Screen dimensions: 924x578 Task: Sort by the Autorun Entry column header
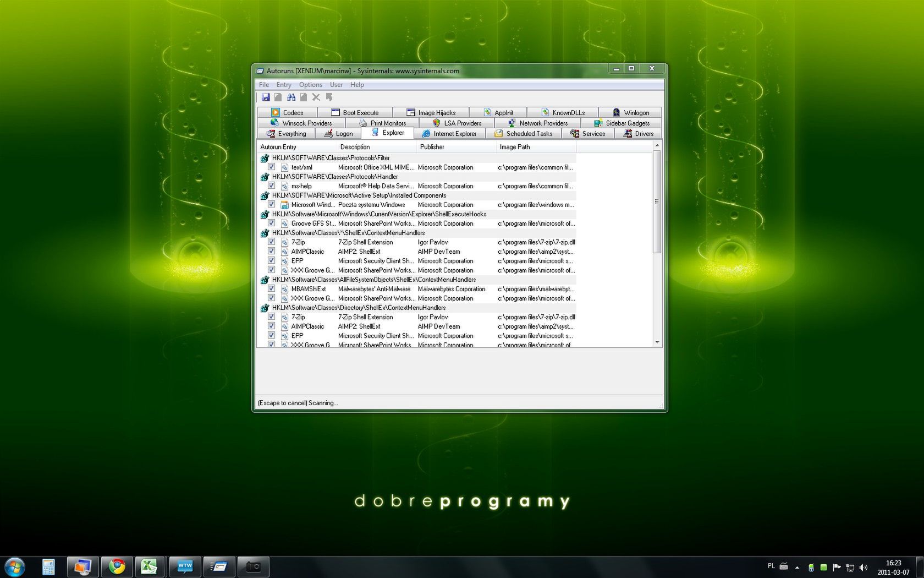pyautogui.click(x=297, y=147)
